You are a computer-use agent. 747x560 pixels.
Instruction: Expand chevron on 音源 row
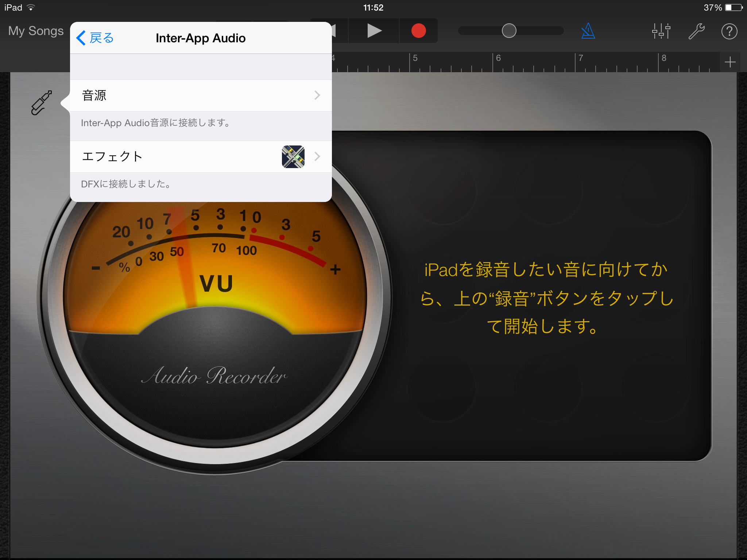317,96
